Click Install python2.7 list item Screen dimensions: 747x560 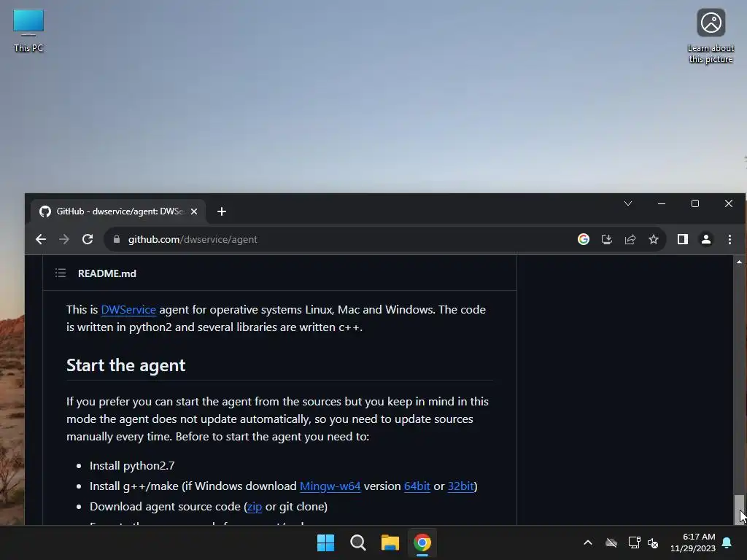(132, 466)
